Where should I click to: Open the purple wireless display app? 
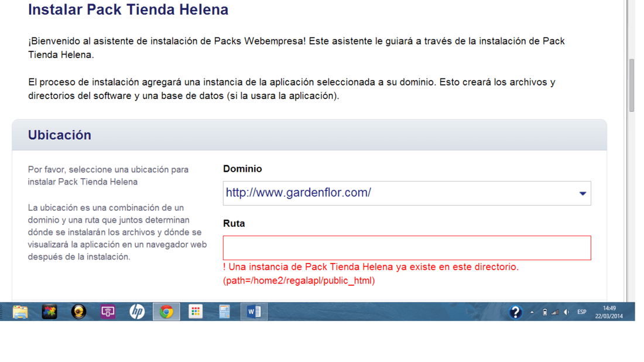(108, 312)
